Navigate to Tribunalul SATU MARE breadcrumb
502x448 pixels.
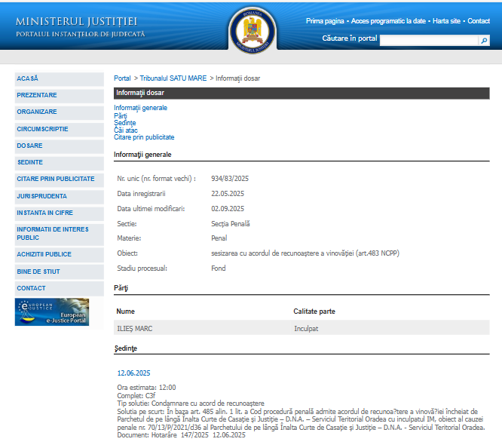click(x=173, y=78)
